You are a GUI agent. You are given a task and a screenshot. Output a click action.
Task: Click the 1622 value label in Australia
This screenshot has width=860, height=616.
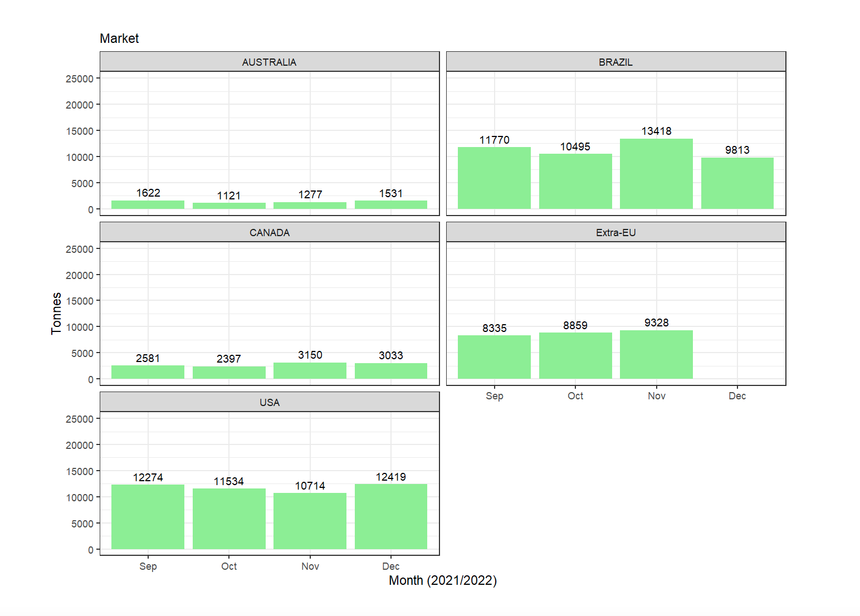coord(148,193)
